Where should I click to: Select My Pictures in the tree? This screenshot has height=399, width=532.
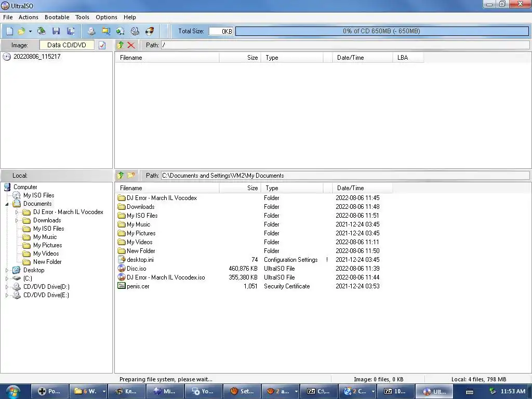point(47,245)
